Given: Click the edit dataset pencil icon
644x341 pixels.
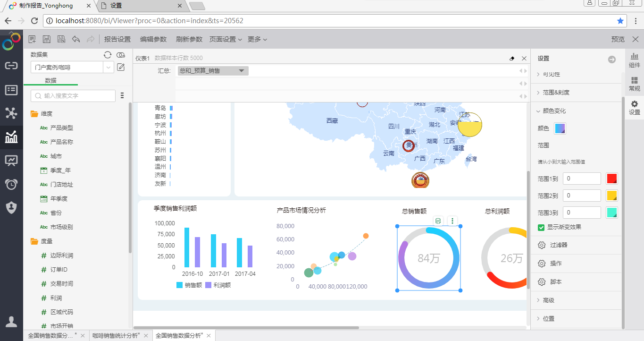Looking at the screenshot, I should pyautogui.click(x=121, y=67).
